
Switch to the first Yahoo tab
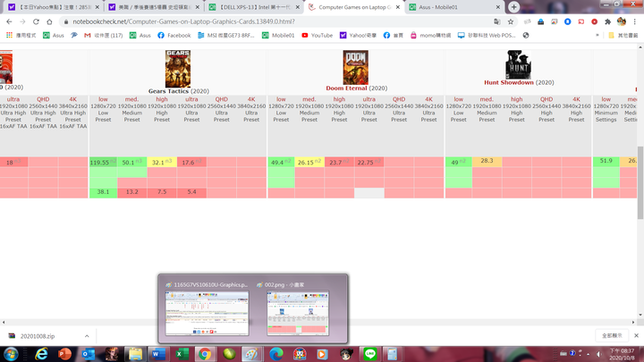click(54, 7)
